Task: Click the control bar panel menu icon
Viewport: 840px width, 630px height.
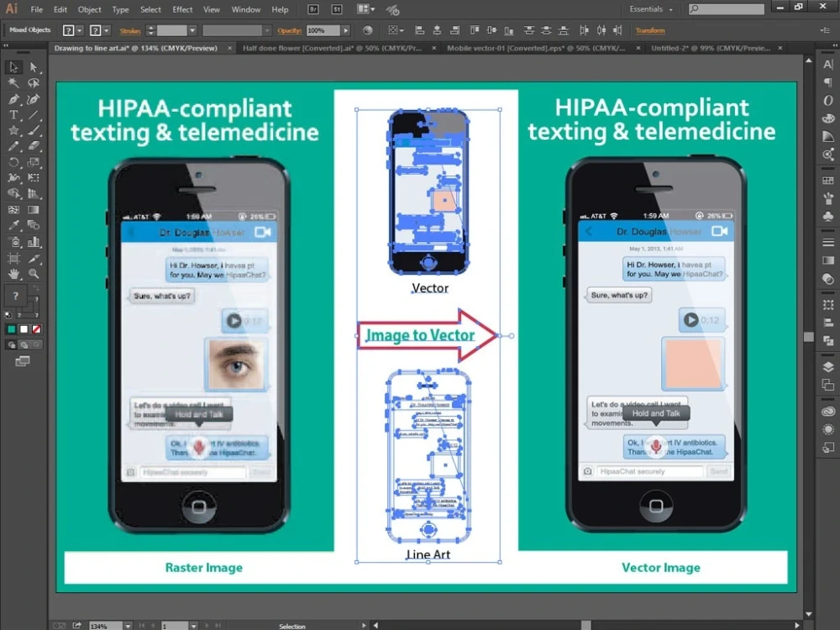Action: [x=825, y=30]
